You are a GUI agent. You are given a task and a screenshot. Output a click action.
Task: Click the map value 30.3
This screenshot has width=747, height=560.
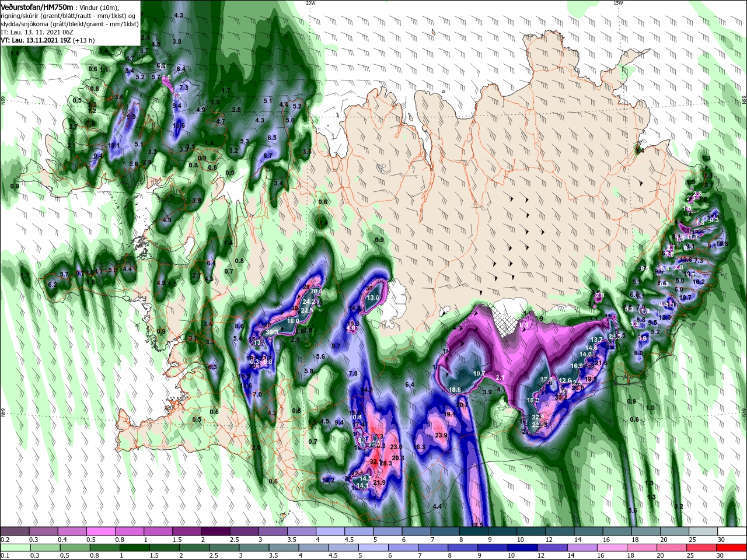click(x=271, y=332)
